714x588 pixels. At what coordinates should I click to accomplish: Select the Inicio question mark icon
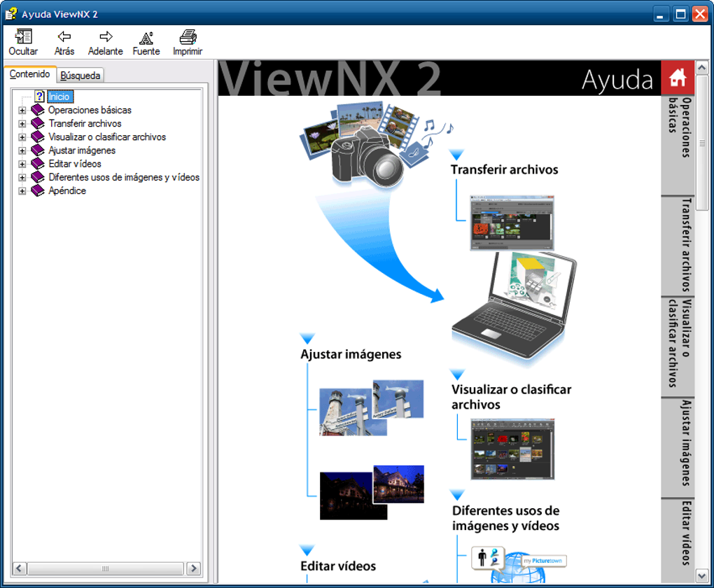click(40, 97)
